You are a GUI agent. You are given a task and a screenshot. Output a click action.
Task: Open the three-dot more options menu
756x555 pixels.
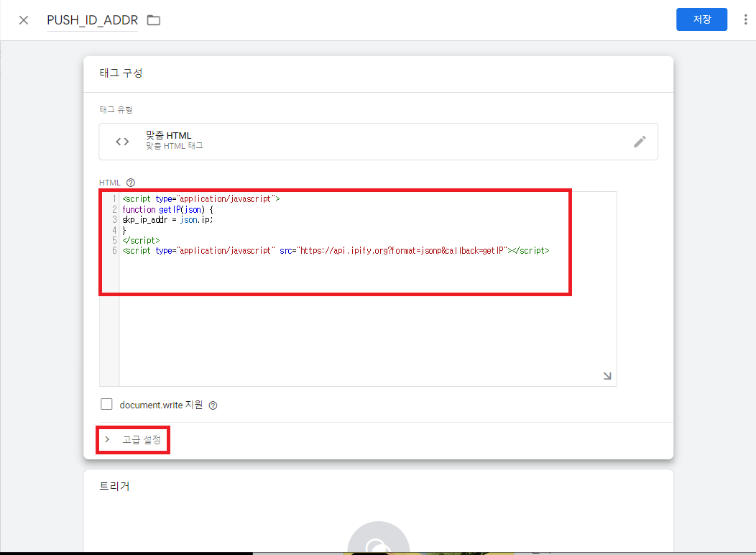(x=745, y=19)
